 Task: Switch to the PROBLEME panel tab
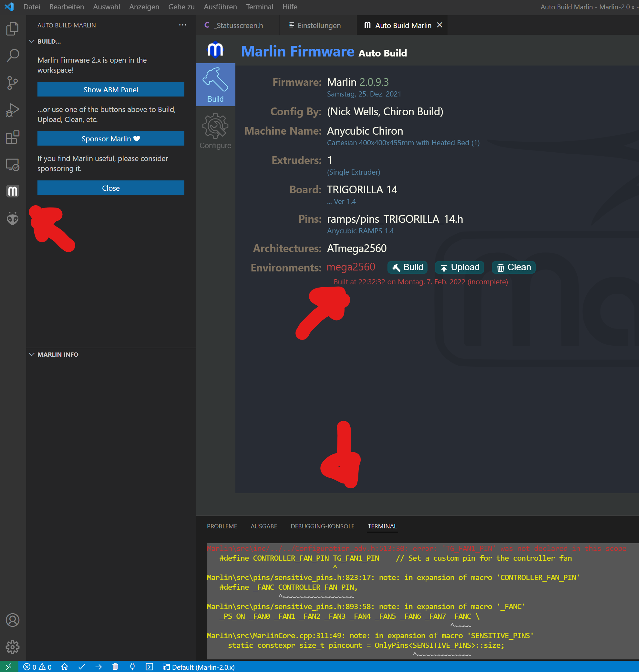pos(222,526)
